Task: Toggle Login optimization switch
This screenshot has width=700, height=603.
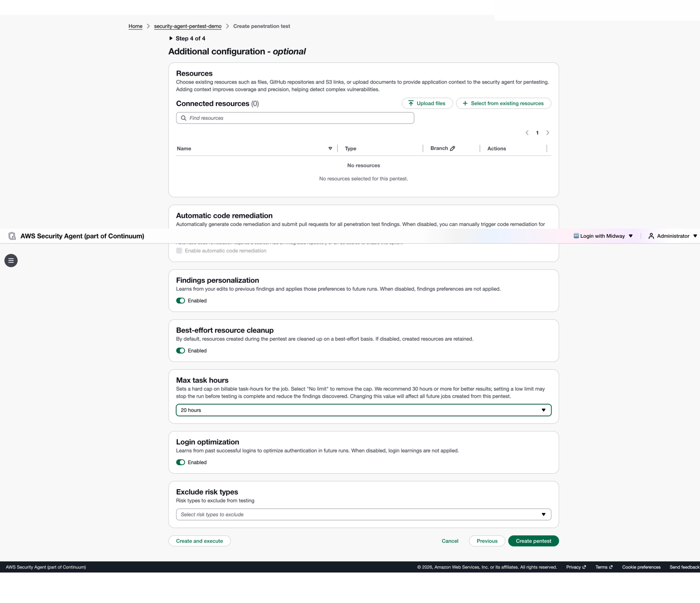Action: (181, 462)
